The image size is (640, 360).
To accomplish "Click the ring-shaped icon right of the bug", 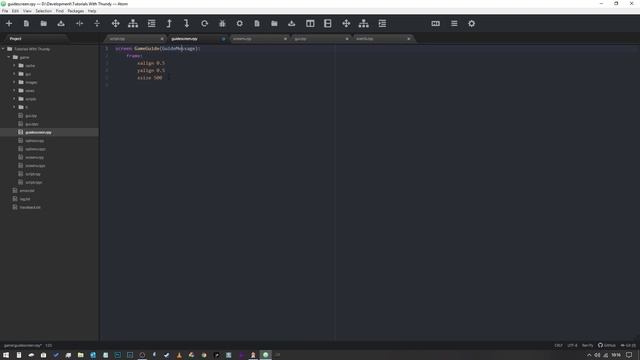I will [240, 24].
